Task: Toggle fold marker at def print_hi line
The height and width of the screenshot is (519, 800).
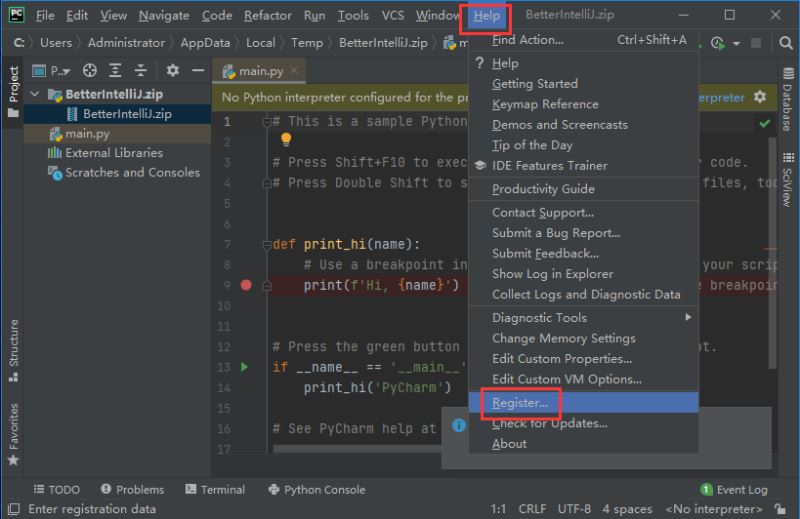Action: coord(266,245)
